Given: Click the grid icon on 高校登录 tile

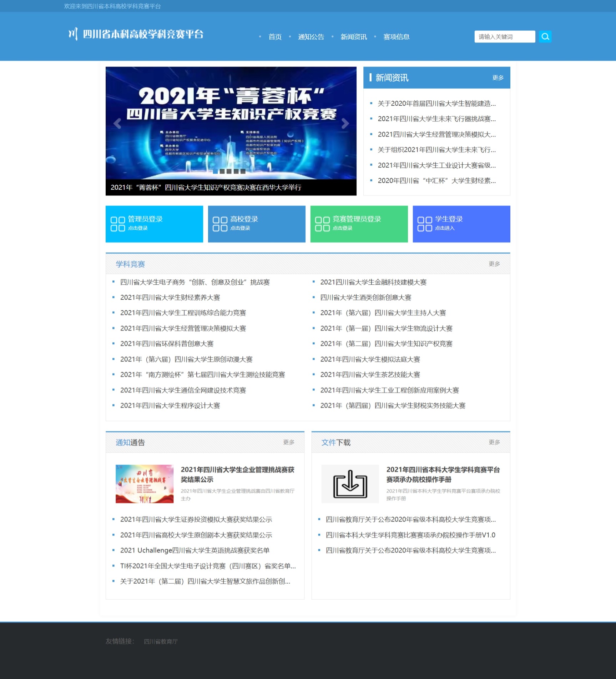Looking at the screenshot, I should tap(220, 224).
